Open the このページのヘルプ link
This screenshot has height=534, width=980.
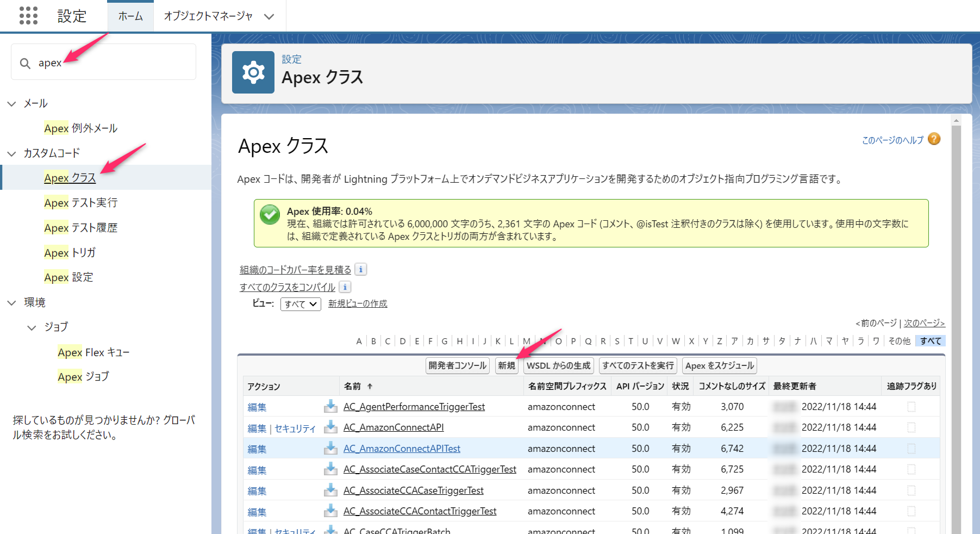pyautogui.click(x=892, y=140)
